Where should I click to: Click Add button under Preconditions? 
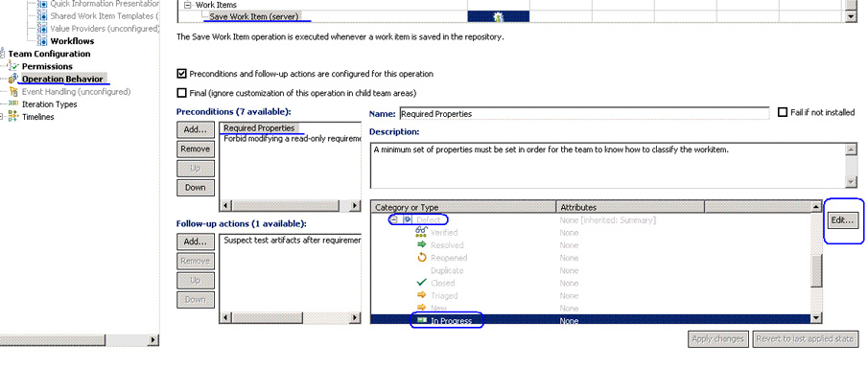[x=196, y=129]
